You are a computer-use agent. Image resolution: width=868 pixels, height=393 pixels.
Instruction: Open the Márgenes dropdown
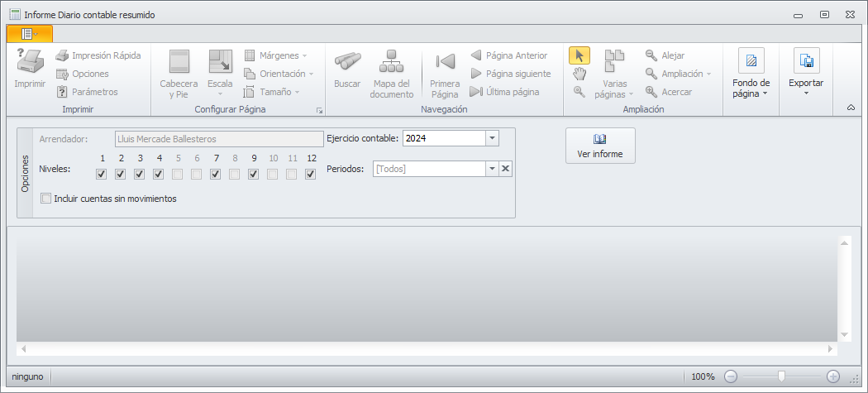click(x=275, y=55)
